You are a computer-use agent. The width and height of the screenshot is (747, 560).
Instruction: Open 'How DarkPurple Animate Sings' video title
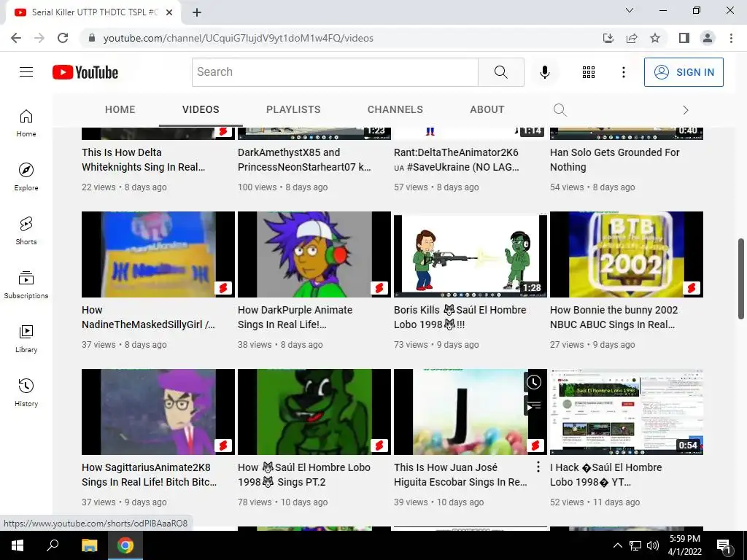295,317
